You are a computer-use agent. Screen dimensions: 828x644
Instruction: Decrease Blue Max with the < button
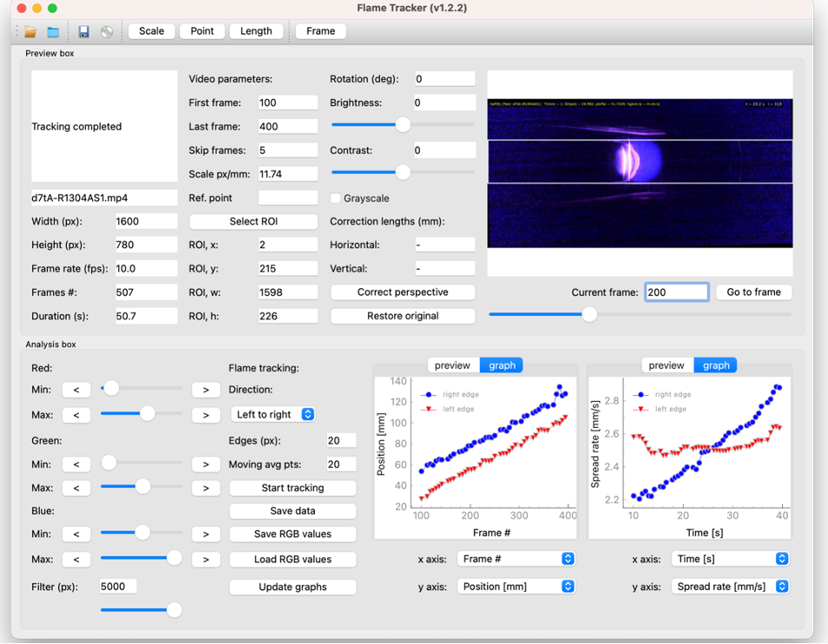[76, 560]
